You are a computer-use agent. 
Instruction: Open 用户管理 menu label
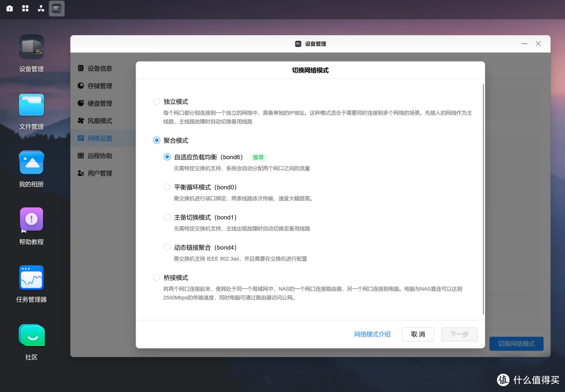(x=100, y=173)
